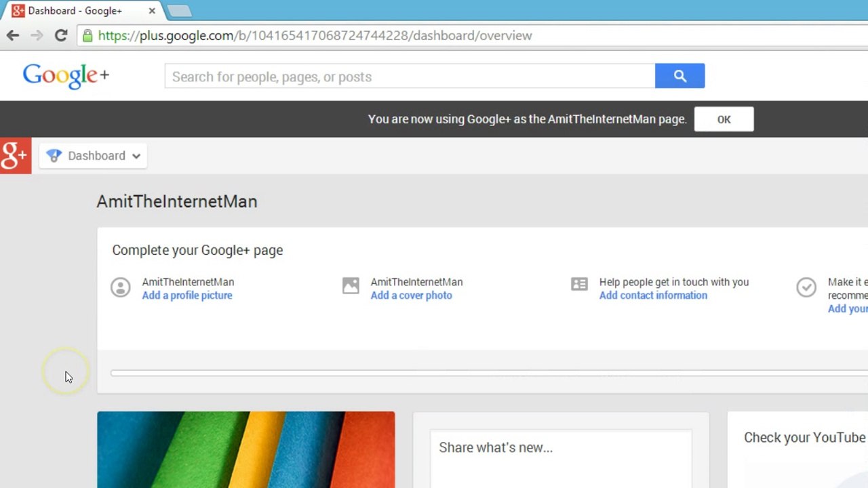This screenshot has width=868, height=488.
Task: Click Help people get in touch with you text
Action: [674, 282]
